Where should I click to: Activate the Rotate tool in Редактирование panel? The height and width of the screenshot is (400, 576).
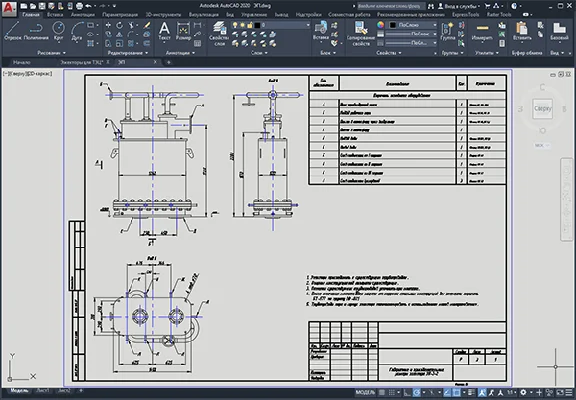pyautogui.click(x=120, y=25)
